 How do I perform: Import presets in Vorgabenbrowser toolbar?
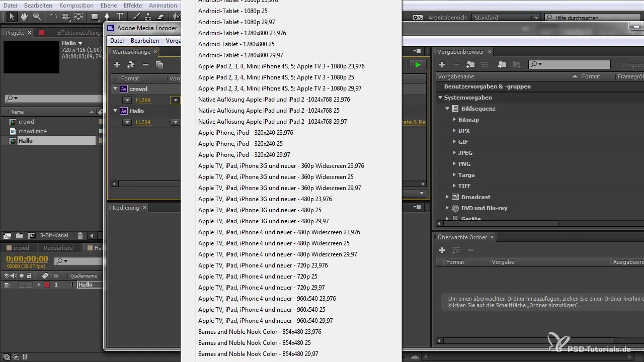502,65
